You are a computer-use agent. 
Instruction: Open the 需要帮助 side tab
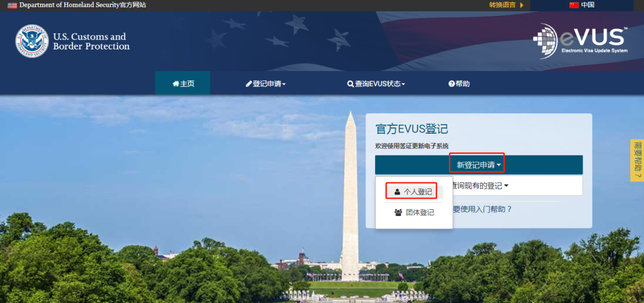[637, 160]
